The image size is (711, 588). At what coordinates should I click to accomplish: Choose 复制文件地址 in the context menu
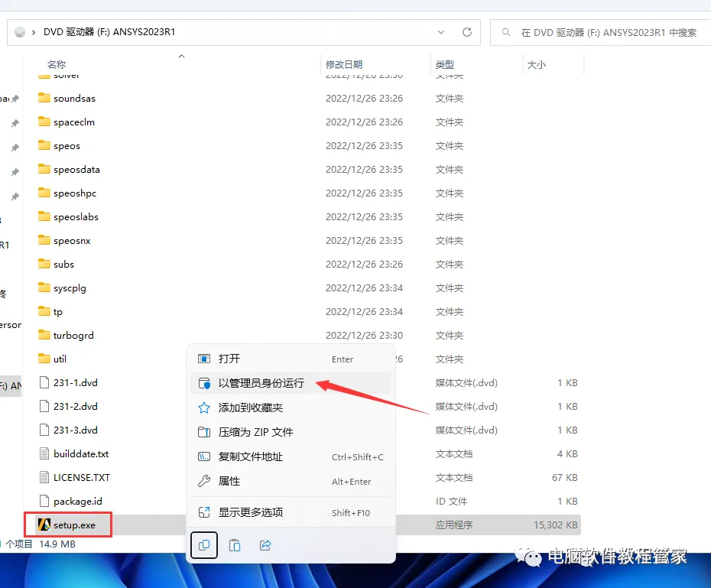point(291,456)
